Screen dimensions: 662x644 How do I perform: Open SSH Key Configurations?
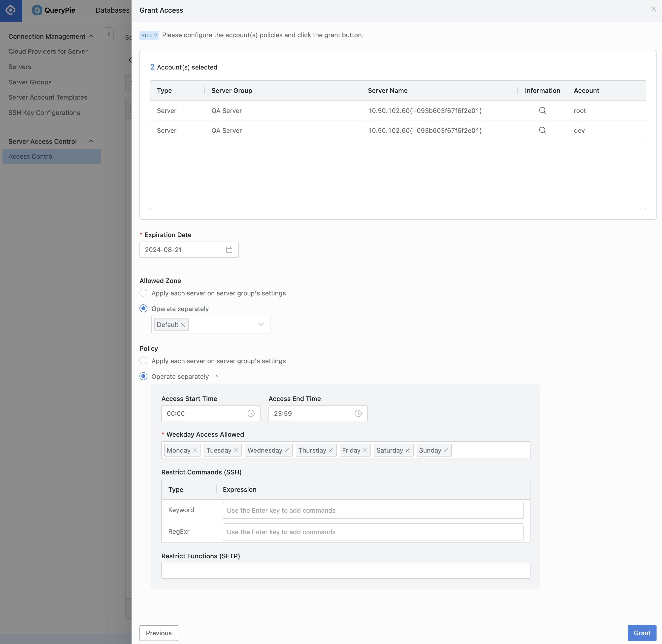coord(44,113)
